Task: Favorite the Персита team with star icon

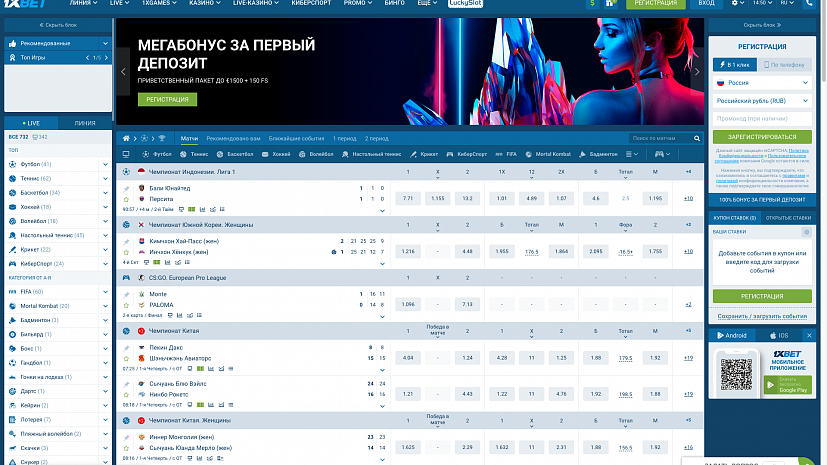Action: [127, 199]
